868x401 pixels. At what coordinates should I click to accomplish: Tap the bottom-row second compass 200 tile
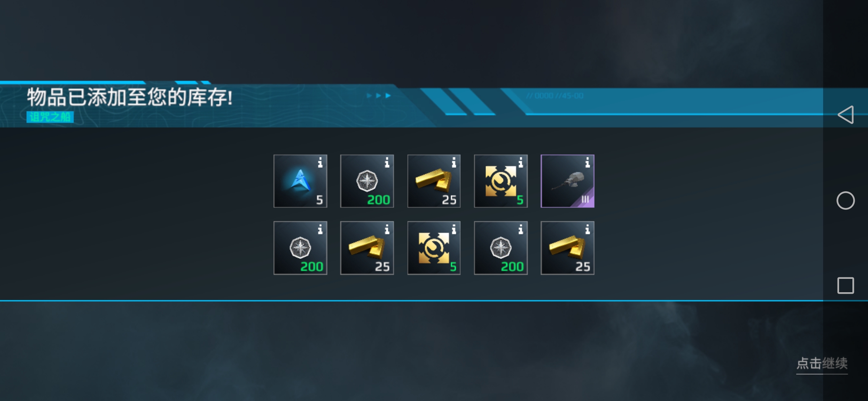pyautogui.click(x=501, y=248)
